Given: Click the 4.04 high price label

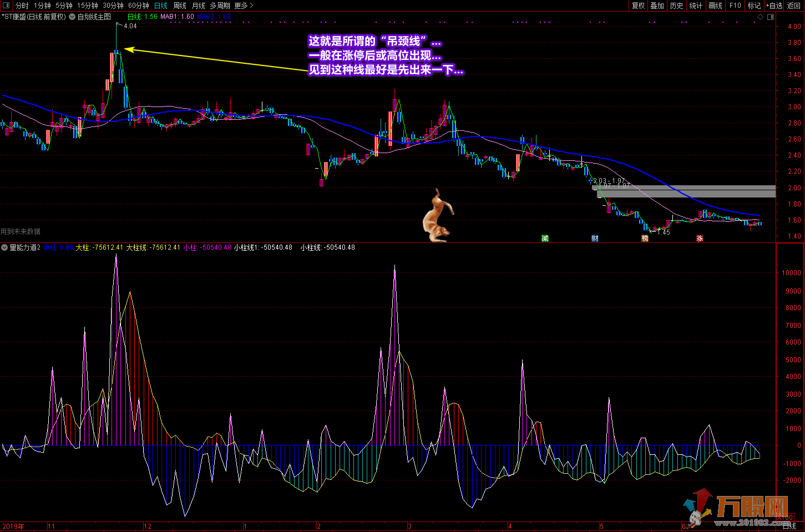Looking at the screenshot, I should (130, 26).
